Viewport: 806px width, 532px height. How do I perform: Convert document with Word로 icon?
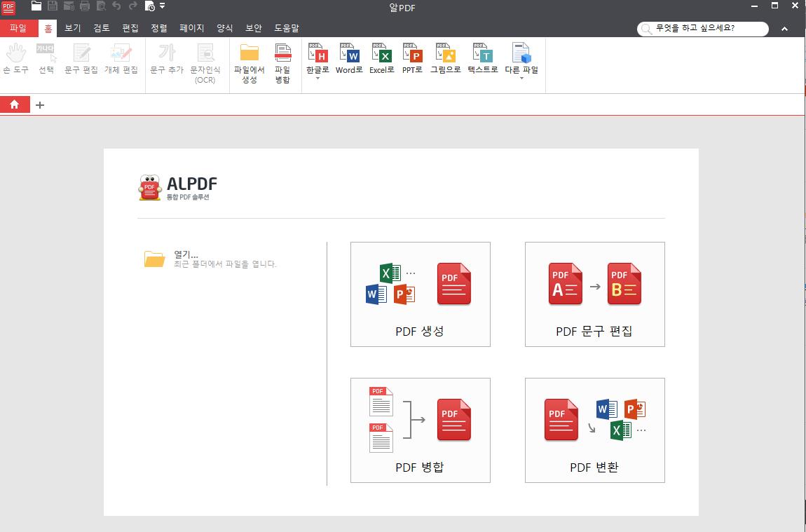pyautogui.click(x=348, y=60)
